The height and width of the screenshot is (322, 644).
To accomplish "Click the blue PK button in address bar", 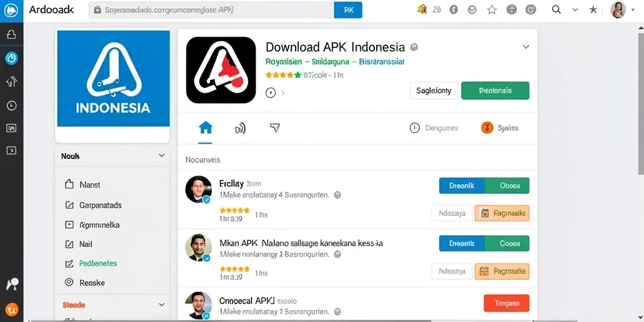I will pyautogui.click(x=348, y=10).
